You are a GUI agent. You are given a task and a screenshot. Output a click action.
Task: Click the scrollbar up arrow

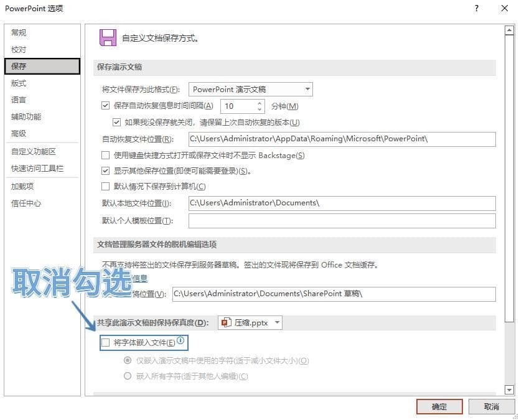click(510, 30)
